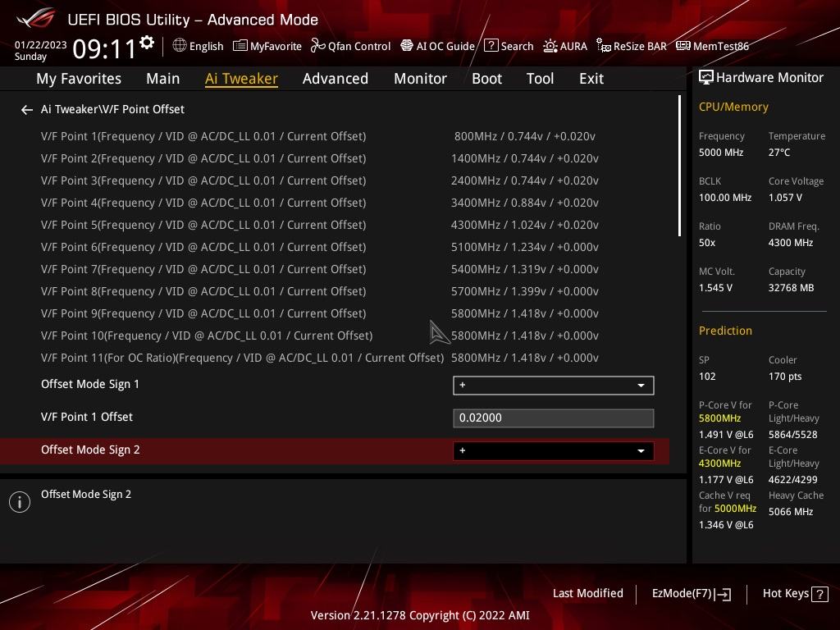Open Offset Mode Sign 1 dropdown
Image resolution: width=840 pixels, height=630 pixels.
pyautogui.click(x=554, y=386)
